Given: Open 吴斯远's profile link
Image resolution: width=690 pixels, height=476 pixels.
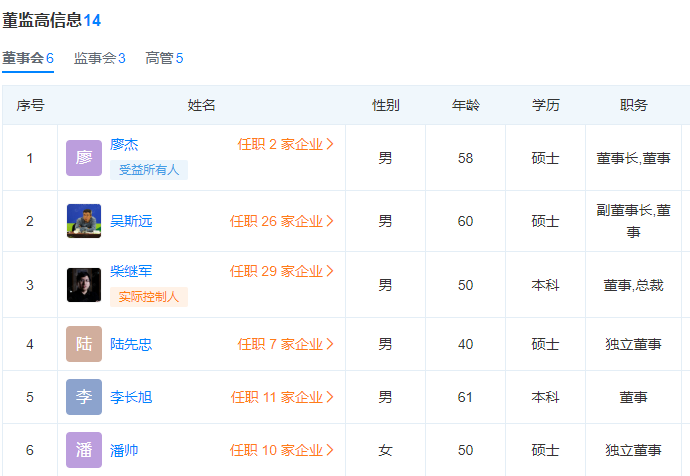Looking at the screenshot, I should point(131,221).
